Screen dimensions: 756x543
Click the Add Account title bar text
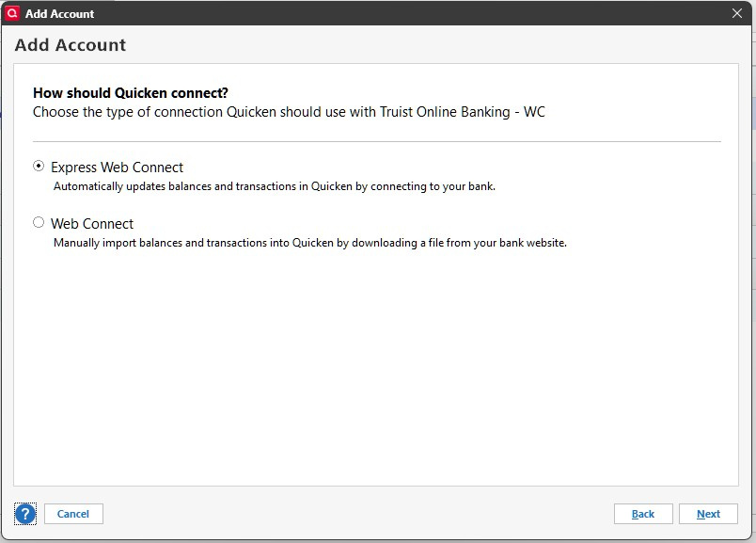pyautogui.click(x=60, y=14)
